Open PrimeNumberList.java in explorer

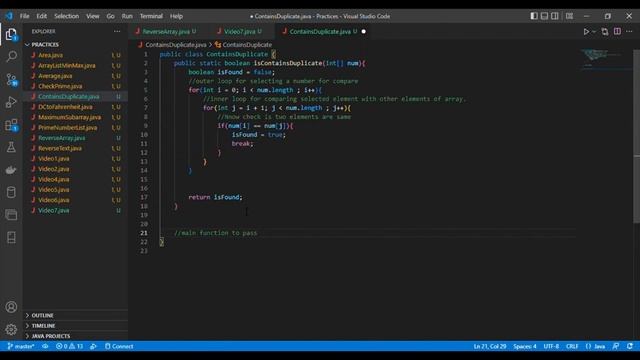(68, 127)
